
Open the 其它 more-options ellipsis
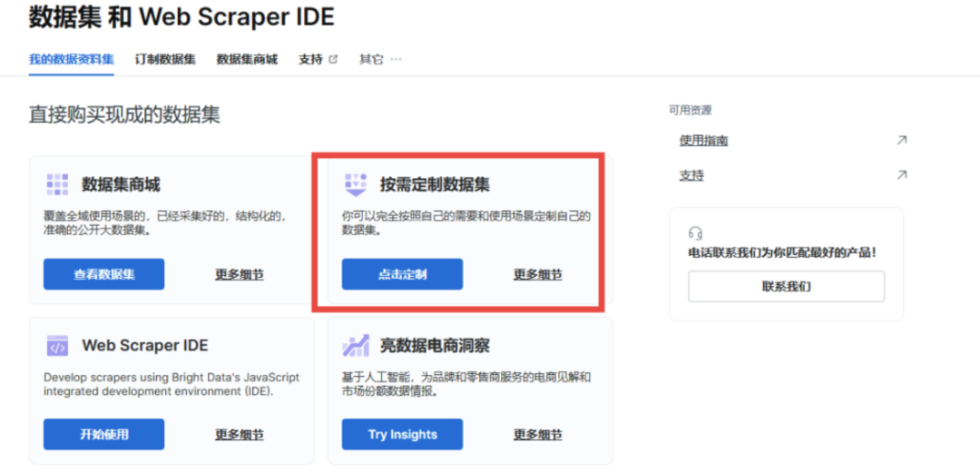click(396, 59)
